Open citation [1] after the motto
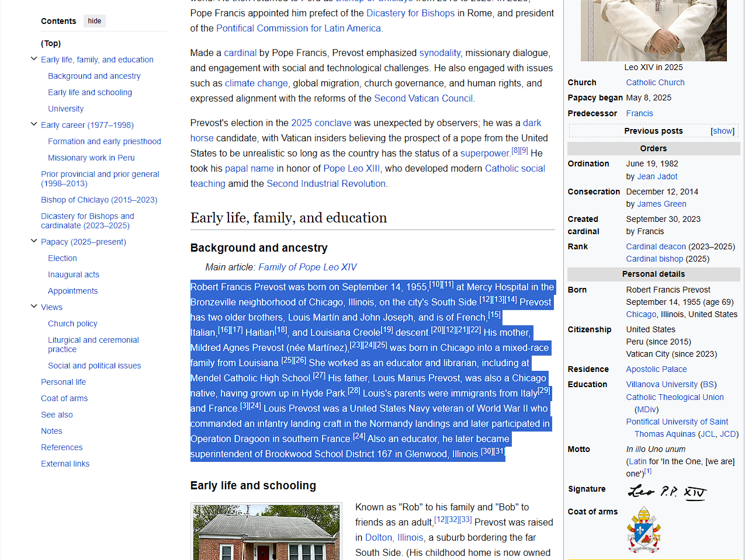Viewport: 745px width, 560px height. (x=648, y=471)
